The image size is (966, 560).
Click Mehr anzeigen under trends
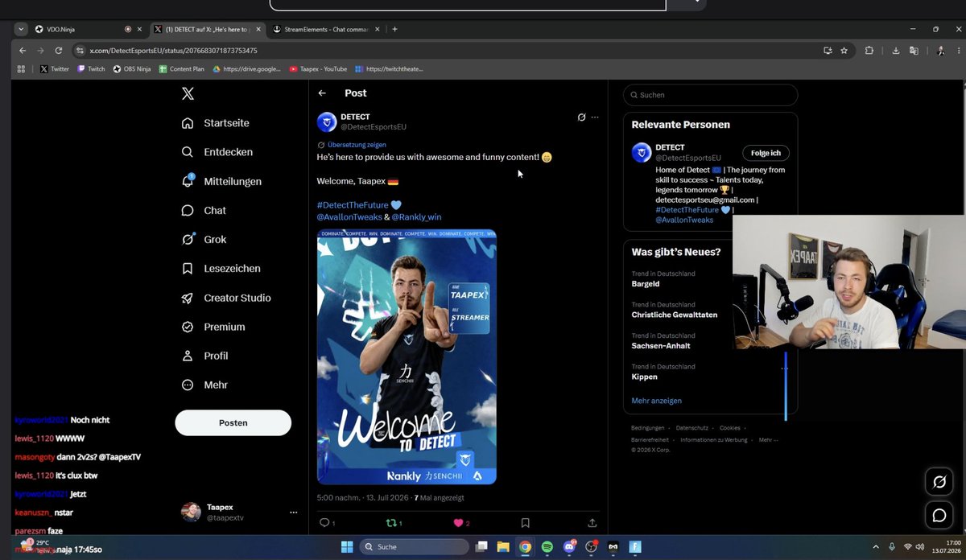657,401
